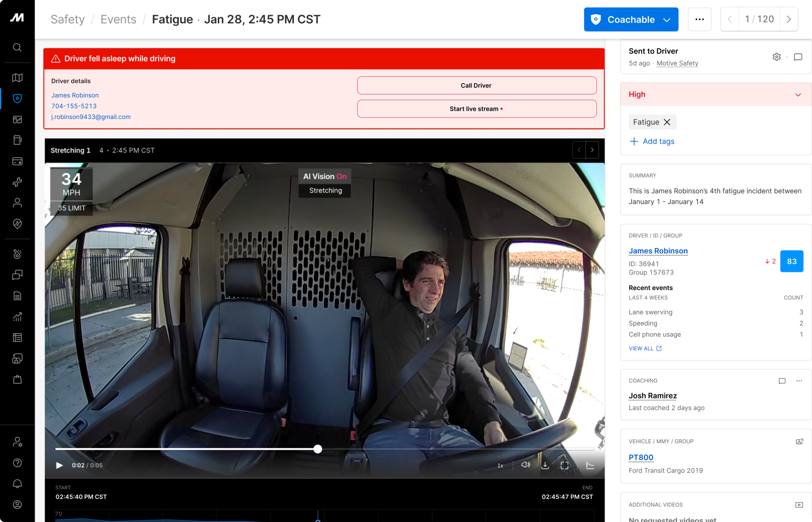812x522 pixels.
Task: Open the map view icon in sidebar
Action: (17, 78)
